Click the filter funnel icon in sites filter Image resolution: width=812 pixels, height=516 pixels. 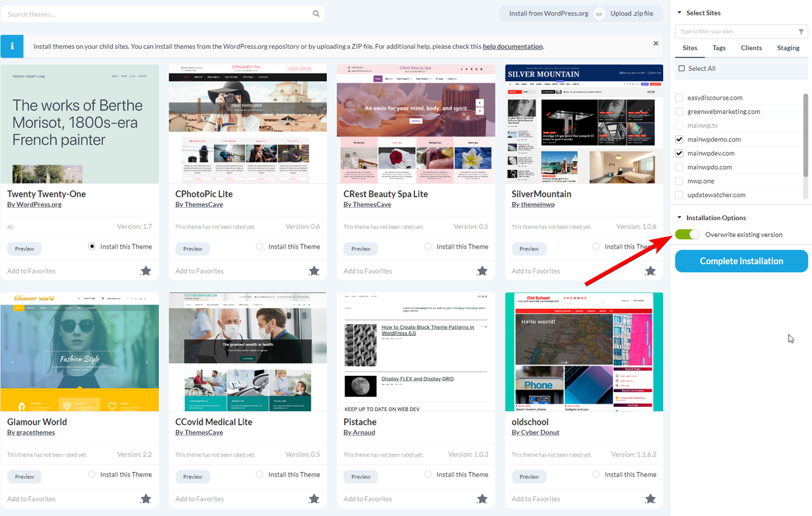click(801, 32)
